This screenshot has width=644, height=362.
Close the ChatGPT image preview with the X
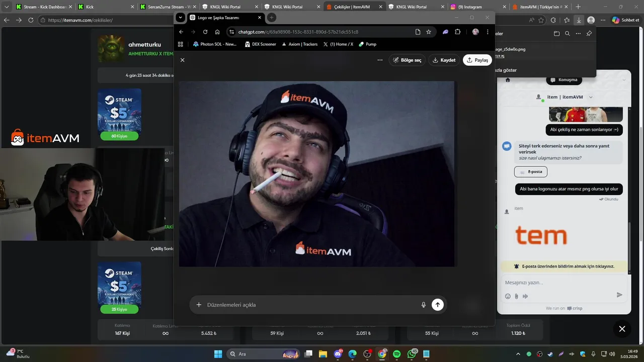pyautogui.click(x=182, y=60)
